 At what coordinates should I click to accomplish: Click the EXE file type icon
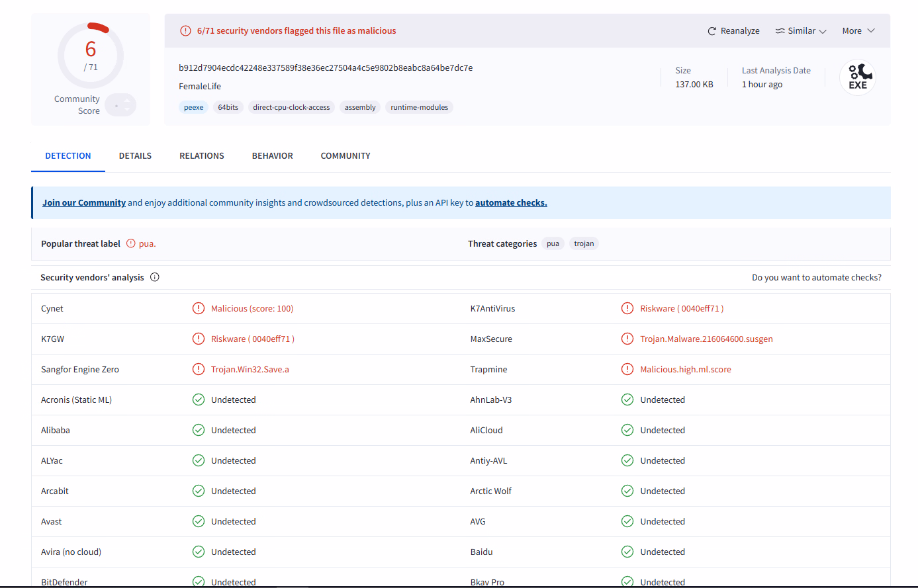(x=857, y=78)
